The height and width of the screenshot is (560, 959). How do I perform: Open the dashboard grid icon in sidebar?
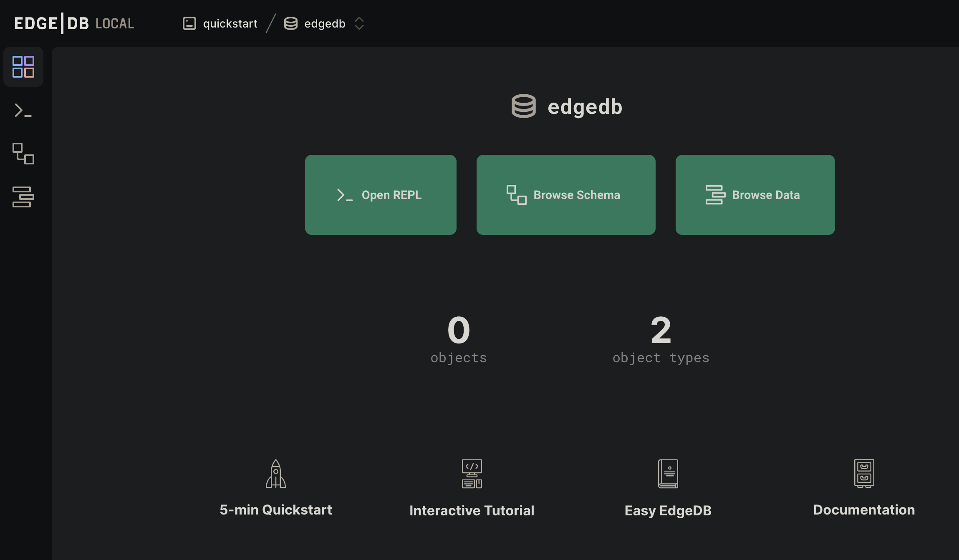pos(23,67)
